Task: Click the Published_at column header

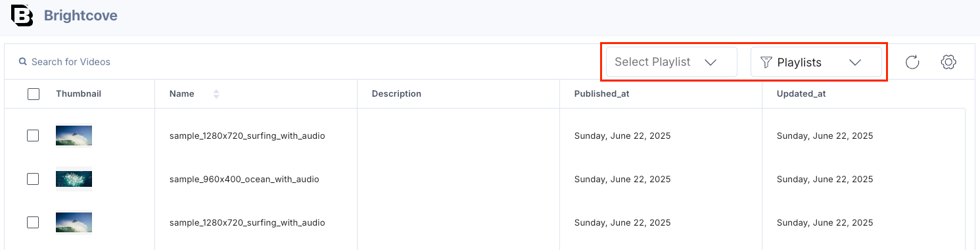Action: (x=602, y=93)
